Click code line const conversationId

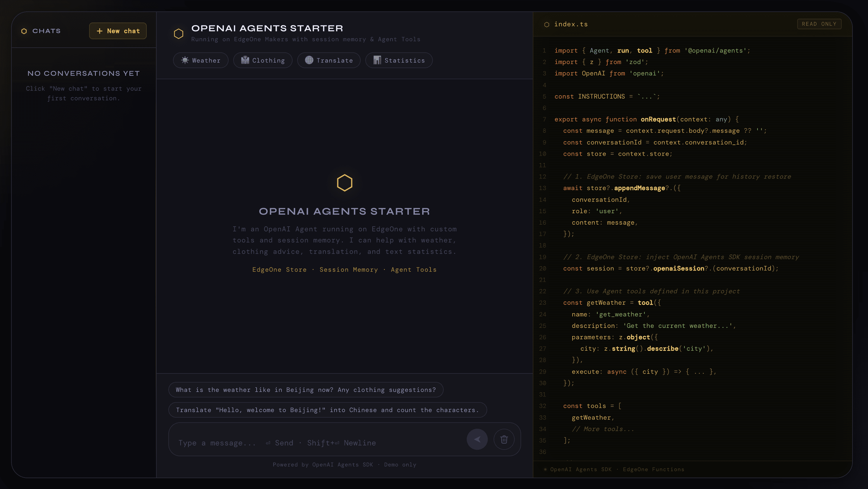click(x=655, y=142)
